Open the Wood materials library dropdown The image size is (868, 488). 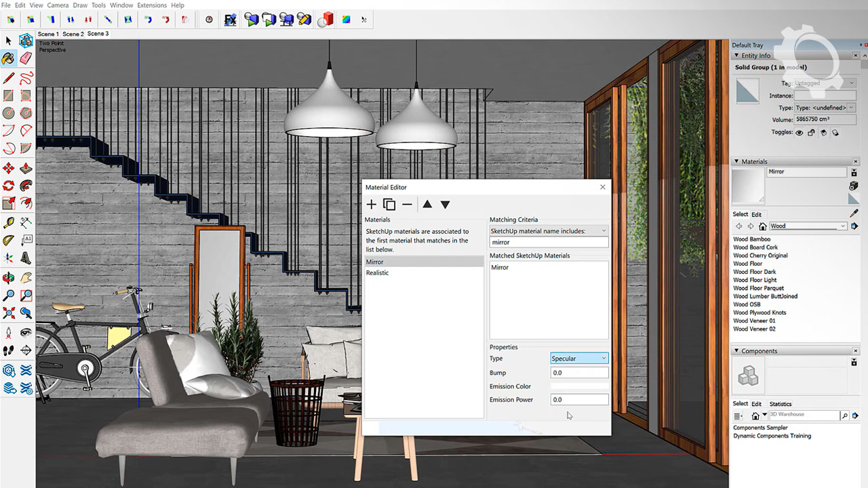pyautogui.click(x=808, y=226)
